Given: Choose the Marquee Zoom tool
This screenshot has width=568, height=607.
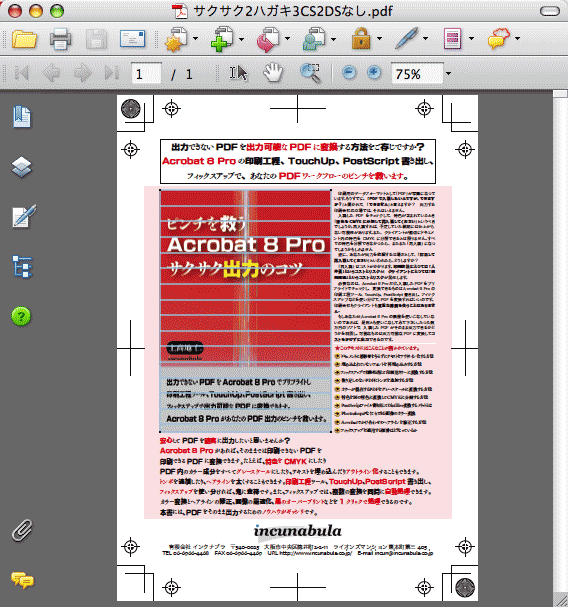Looking at the screenshot, I should point(311,73).
